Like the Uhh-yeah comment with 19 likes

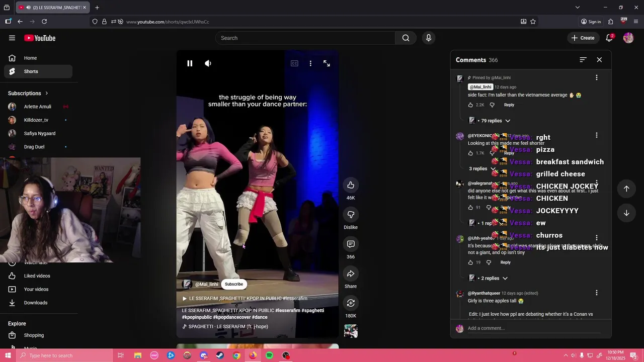tap(470, 262)
